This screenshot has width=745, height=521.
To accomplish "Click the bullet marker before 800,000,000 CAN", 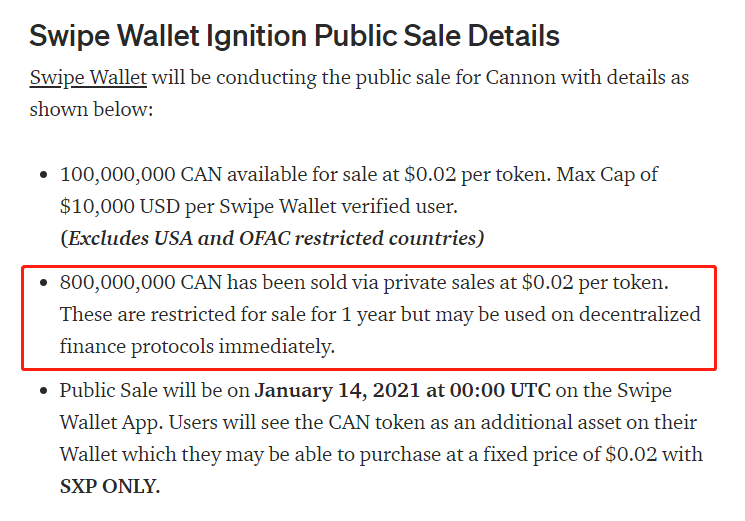I will pyautogui.click(x=44, y=284).
